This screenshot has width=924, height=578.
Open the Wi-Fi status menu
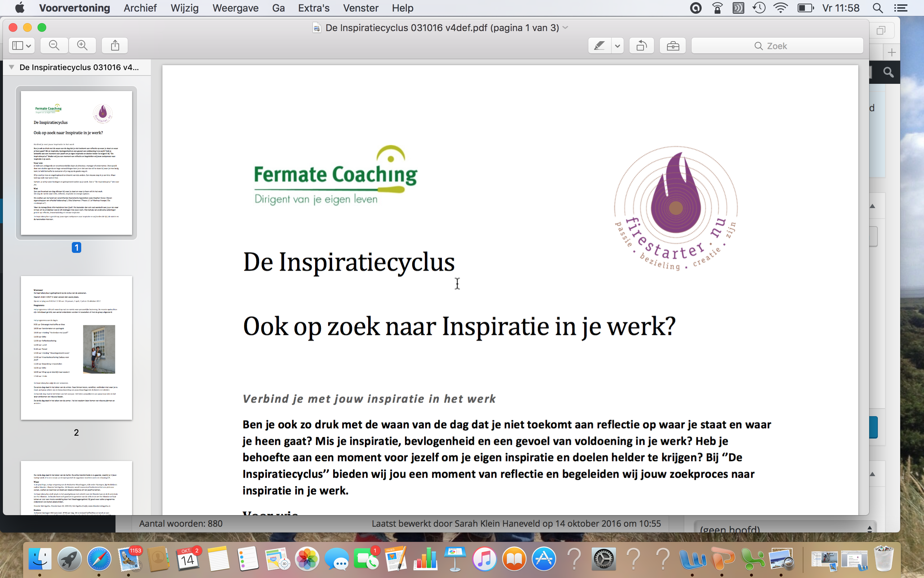pos(780,8)
